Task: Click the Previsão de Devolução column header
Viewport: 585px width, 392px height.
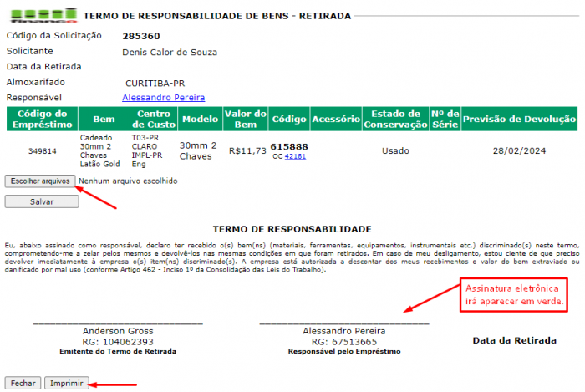Action: coord(519,120)
